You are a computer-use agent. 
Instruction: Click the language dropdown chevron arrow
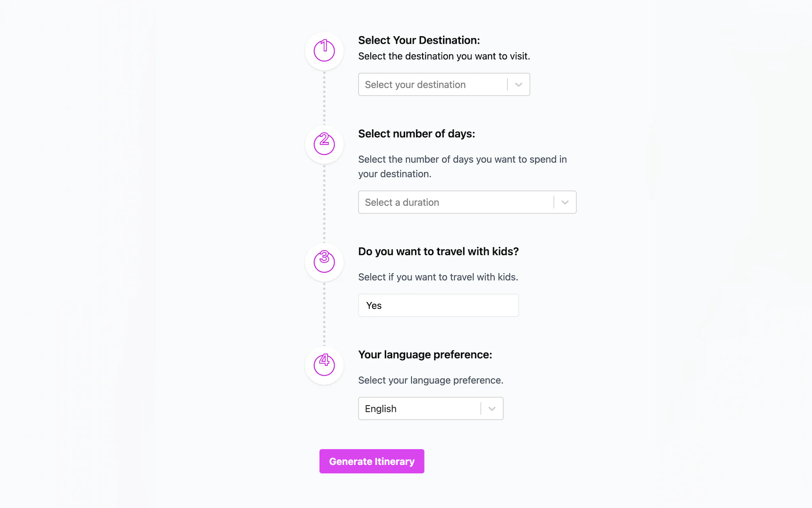click(x=492, y=409)
